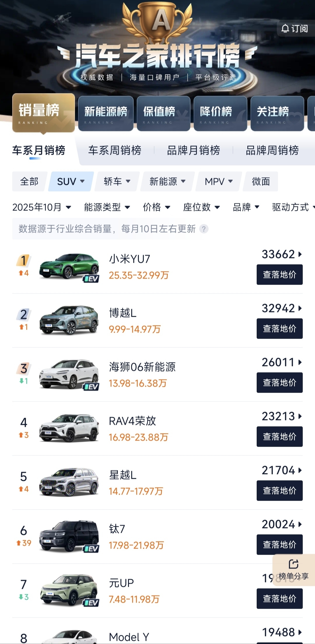315x644 pixels.
Task: Open the 品牌 filter dropdown
Action: (x=246, y=207)
